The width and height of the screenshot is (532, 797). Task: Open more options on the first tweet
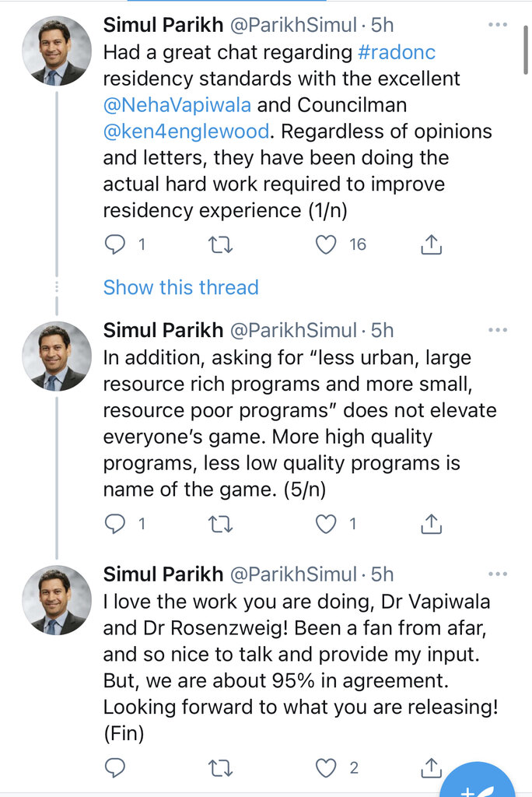pyautogui.click(x=498, y=25)
